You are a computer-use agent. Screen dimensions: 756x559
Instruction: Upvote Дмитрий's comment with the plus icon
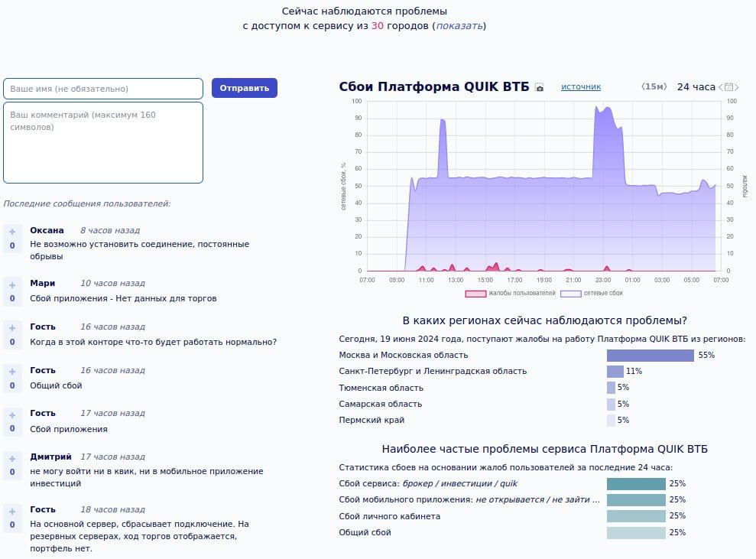pyautogui.click(x=12, y=458)
